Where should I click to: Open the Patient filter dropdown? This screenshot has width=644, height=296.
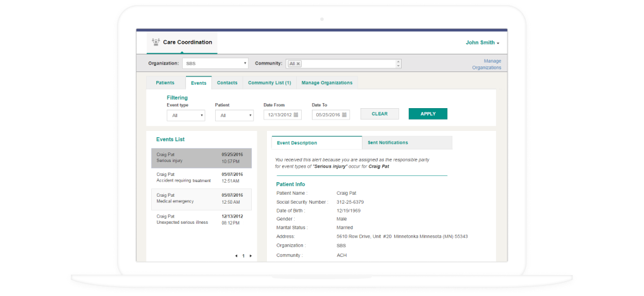click(234, 115)
